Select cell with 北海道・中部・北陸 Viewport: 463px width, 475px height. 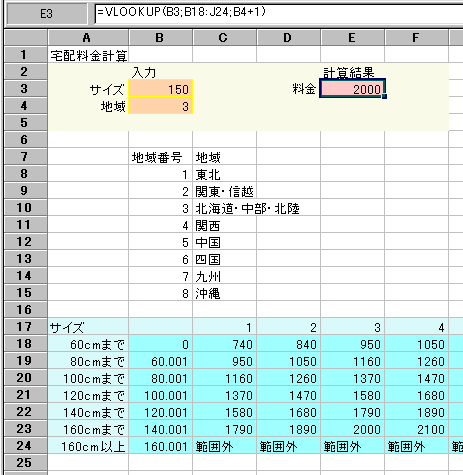pyautogui.click(x=247, y=209)
